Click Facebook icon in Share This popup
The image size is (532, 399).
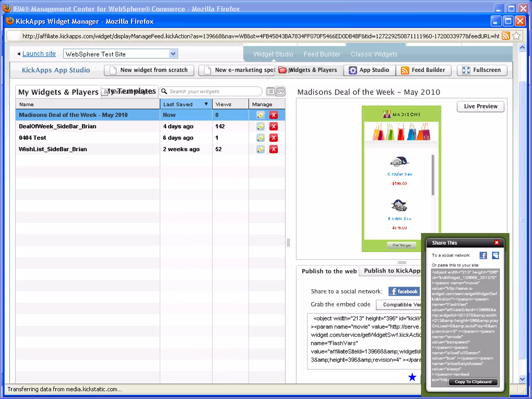483,255
